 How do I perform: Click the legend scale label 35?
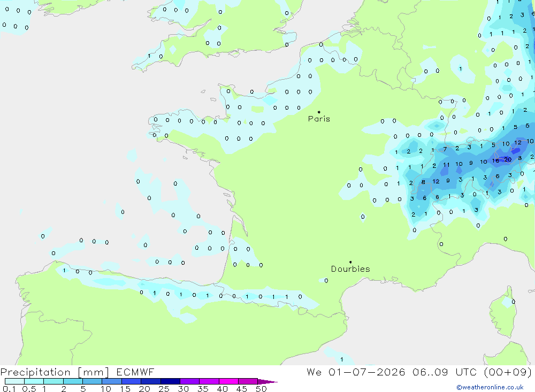point(203,389)
